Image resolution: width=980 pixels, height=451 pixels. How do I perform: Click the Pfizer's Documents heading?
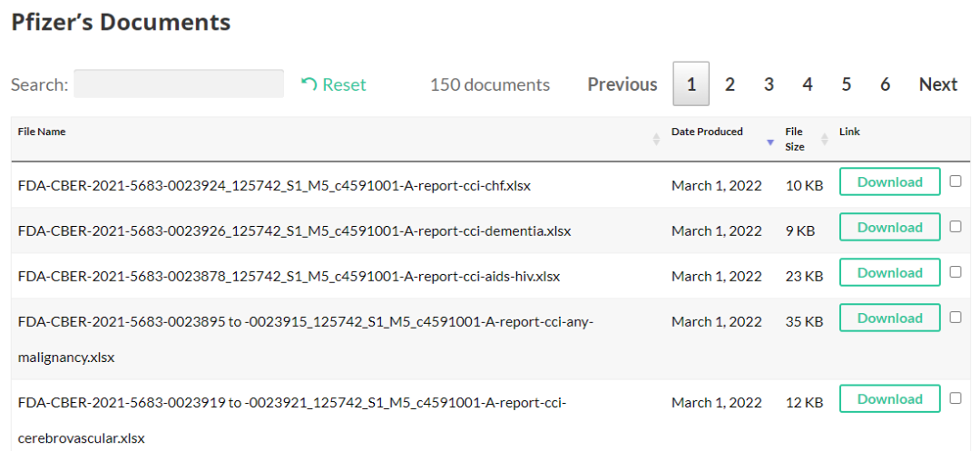pyautogui.click(x=122, y=23)
